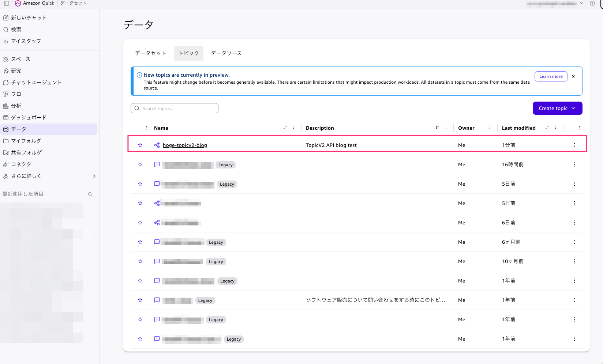Image resolution: width=603 pixels, height=364 pixels.
Task: Switch to the データセット tab
Action: point(150,53)
